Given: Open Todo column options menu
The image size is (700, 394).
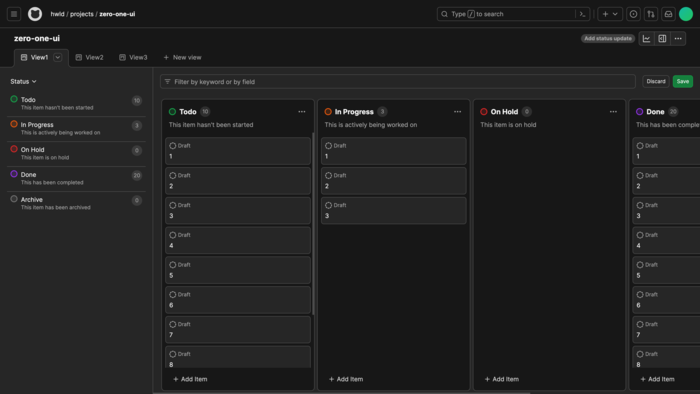Looking at the screenshot, I should [302, 112].
